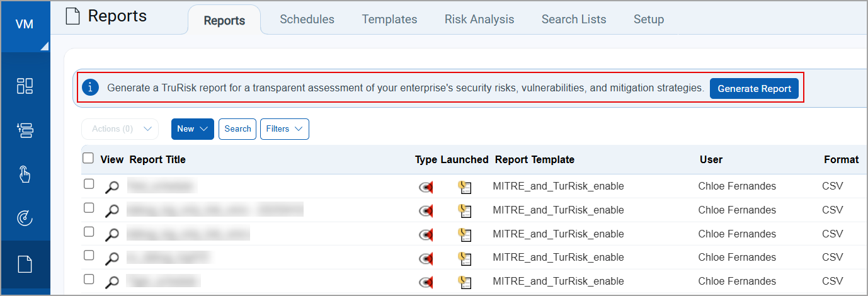Click second row's red-eye Type icon

point(426,211)
